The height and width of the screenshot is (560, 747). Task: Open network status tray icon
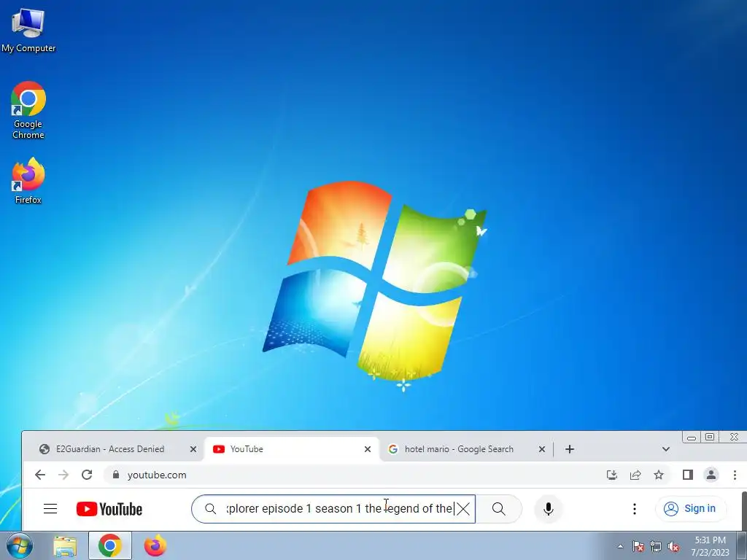pos(656,547)
